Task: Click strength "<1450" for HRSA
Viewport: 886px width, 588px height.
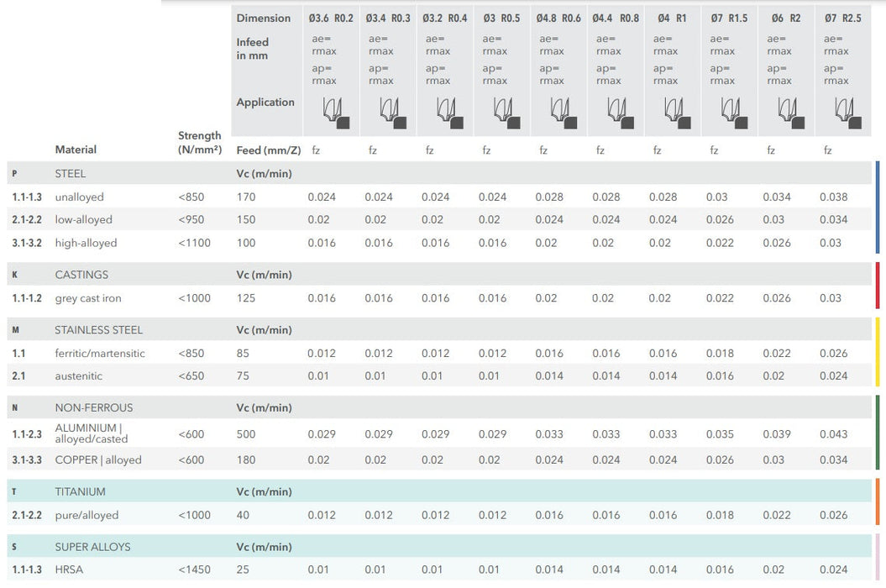Action: click(194, 570)
